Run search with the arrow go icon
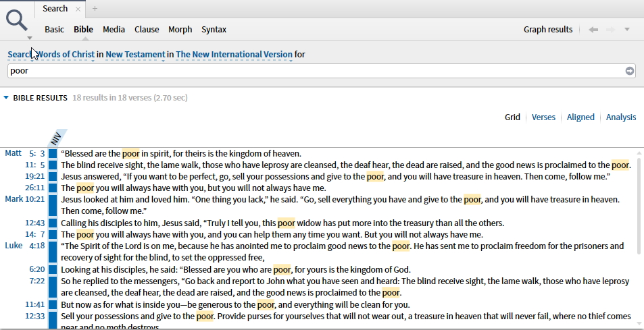This screenshot has width=644, height=330. click(630, 71)
